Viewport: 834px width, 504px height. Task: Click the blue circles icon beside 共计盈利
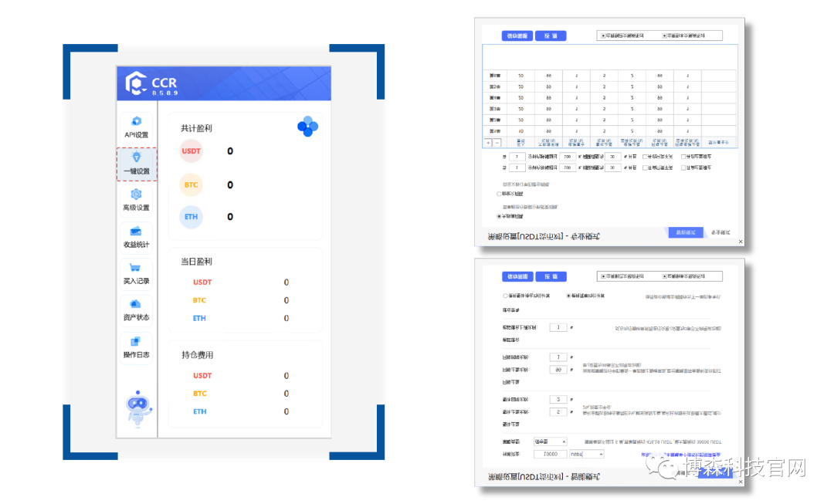(x=307, y=127)
